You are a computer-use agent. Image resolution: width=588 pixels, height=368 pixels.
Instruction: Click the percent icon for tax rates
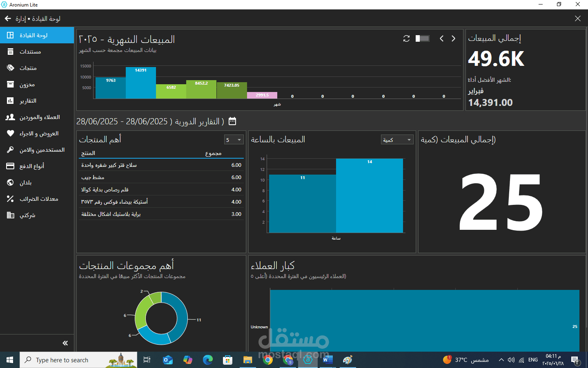(x=10, y=199)
